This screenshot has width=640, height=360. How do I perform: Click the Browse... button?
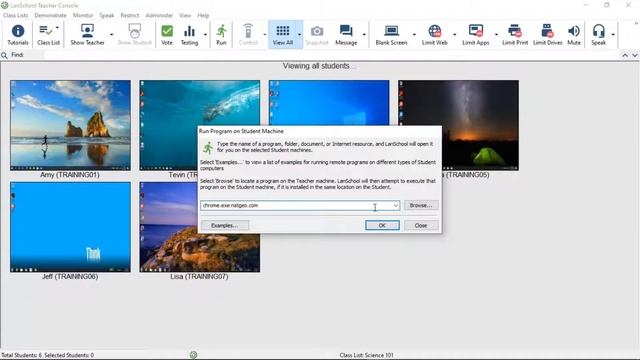(x=421, y=205)
